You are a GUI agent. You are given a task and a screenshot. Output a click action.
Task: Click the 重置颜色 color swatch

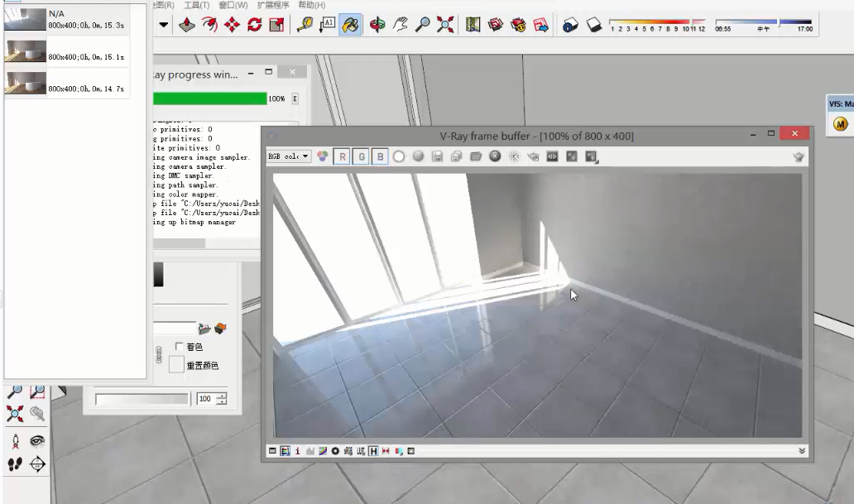coord(175,365)
